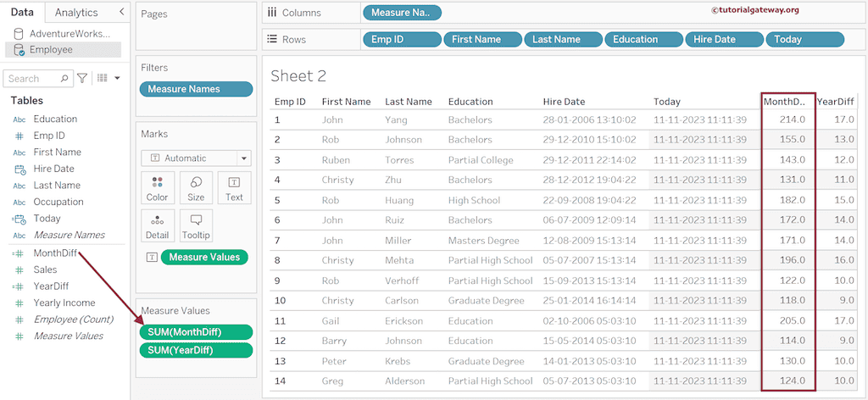Select the First Name pill on Rows
Viewport: 868px width, 400px height.
(482, 39)
